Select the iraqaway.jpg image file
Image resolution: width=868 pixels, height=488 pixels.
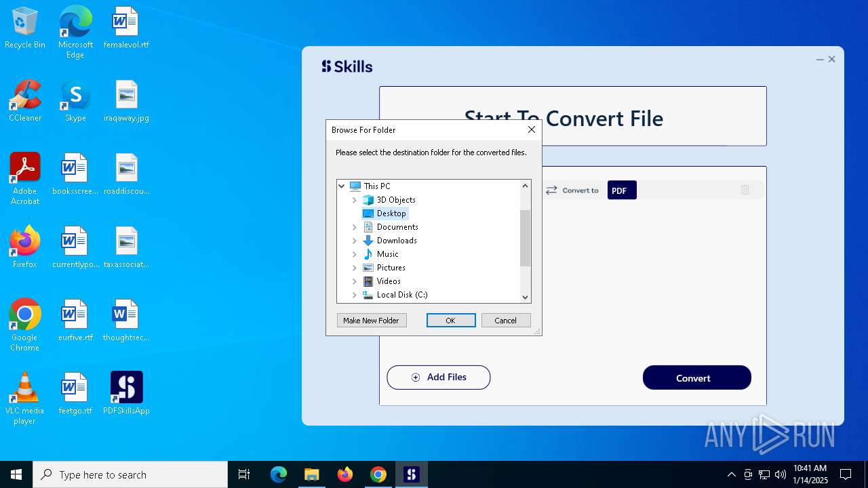click(126, 101)
